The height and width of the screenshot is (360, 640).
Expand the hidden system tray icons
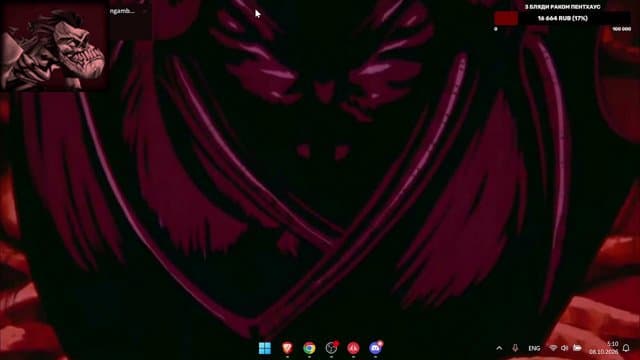pyautogui.click(x=499, y=348)
